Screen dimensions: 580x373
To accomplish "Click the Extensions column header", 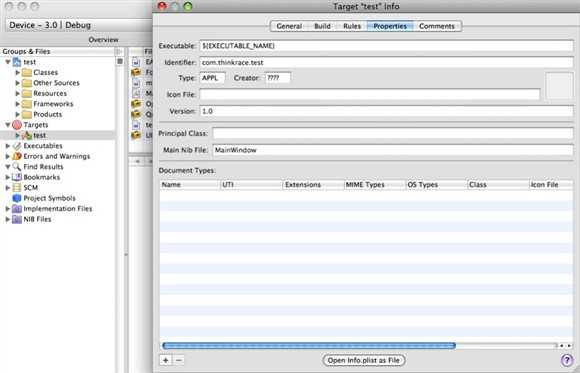I will click(313, 185).
